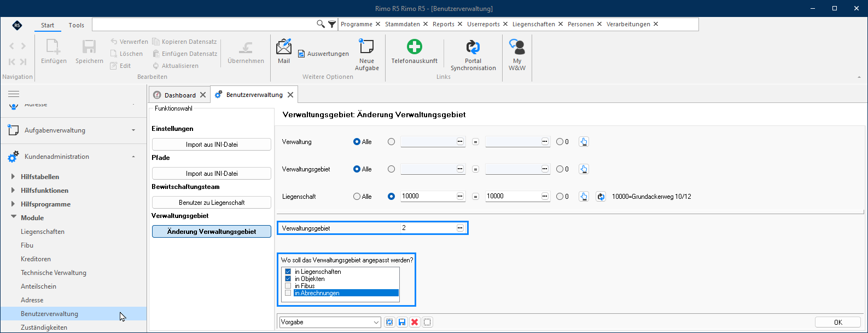Image resolution: width=868 pixels, height=333 pixels.
Task: Click the OK button
Action: point(838,322)
